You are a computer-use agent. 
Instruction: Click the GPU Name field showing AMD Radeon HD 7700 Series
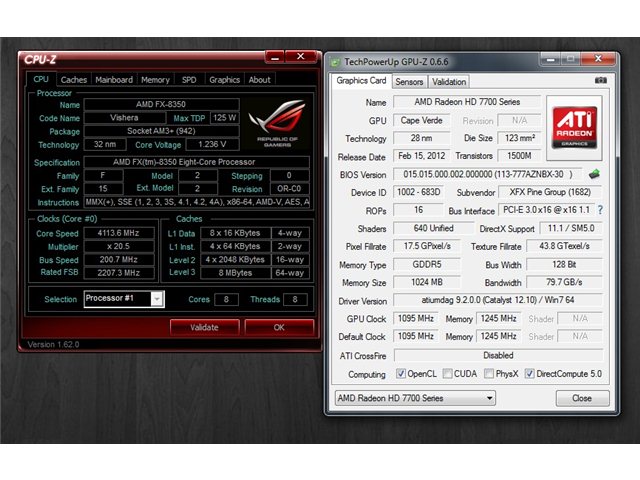click(467, 102)
